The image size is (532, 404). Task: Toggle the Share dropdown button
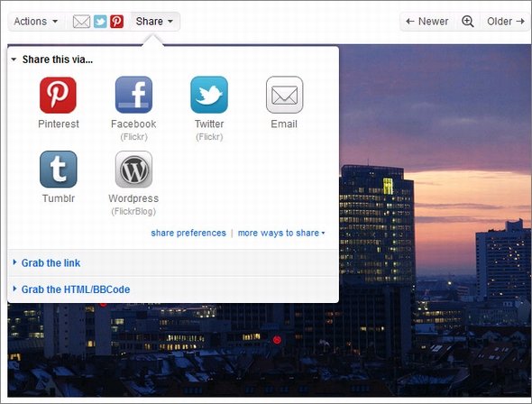[155, 22]
